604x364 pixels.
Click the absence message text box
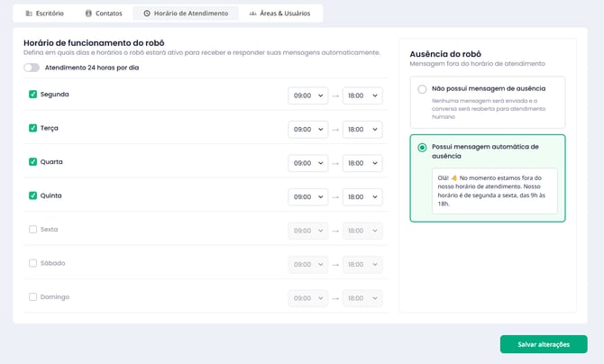click(494, 191)
